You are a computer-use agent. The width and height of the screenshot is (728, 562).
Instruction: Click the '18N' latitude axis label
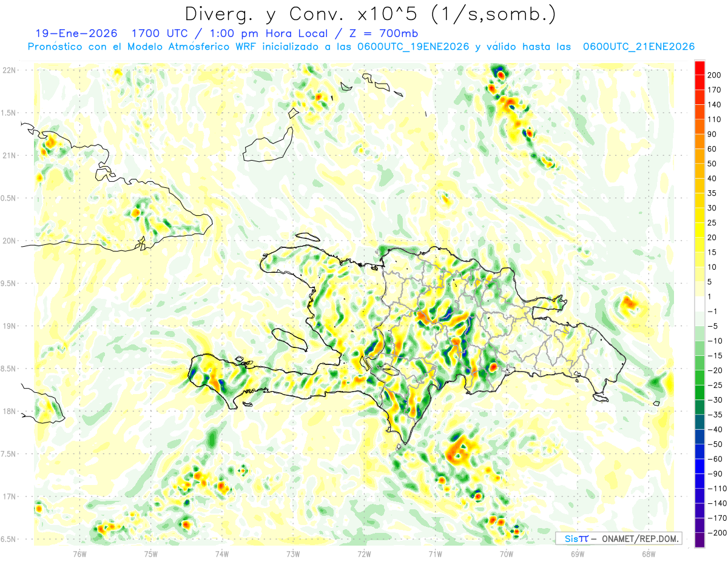pyautogui.click(x=9, y=412)
